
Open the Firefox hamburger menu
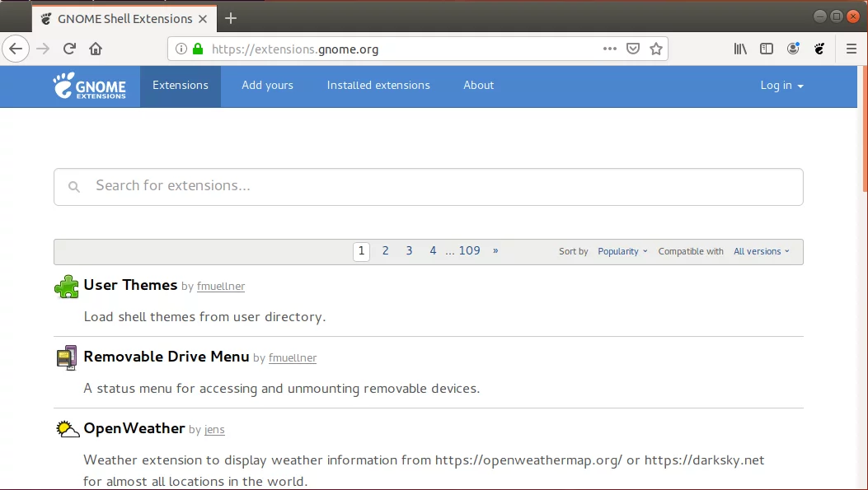tap(852, 49)
